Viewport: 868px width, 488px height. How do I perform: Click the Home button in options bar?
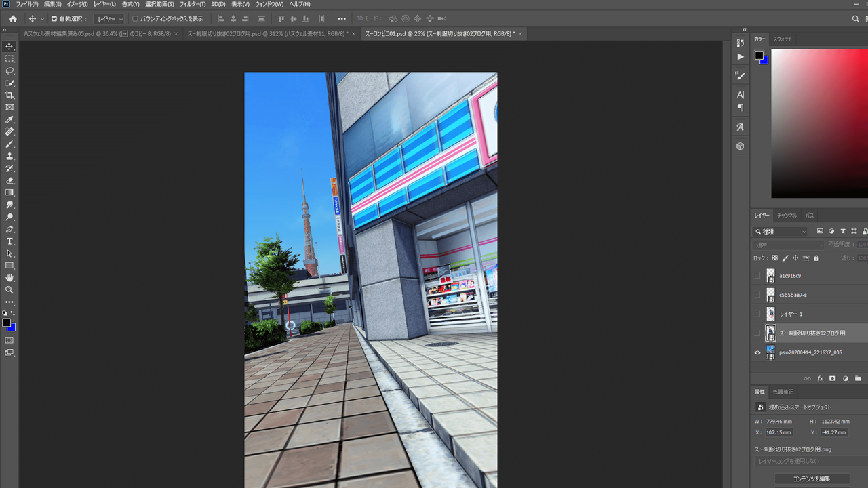tap(13, 19)
